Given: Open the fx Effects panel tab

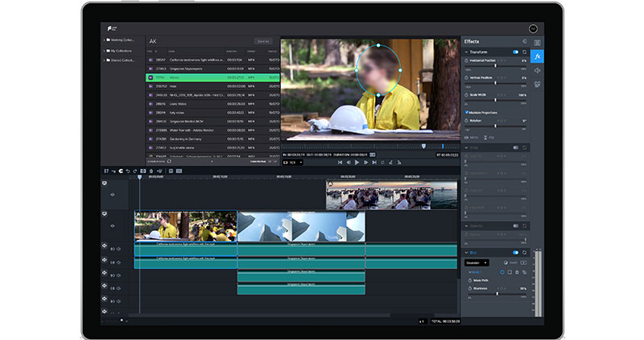Looking at the screenshot, I should [537, 56].
